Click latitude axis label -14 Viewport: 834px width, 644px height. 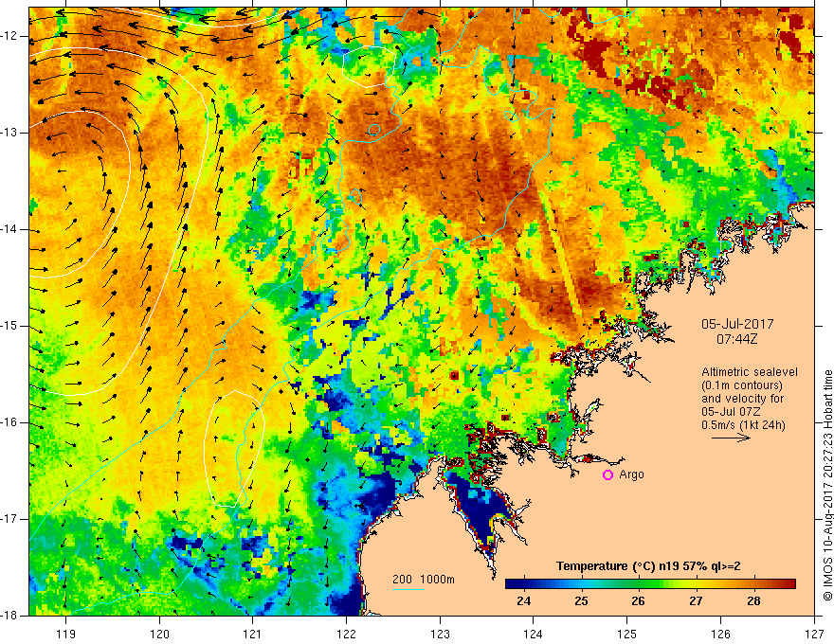[9, 229]
